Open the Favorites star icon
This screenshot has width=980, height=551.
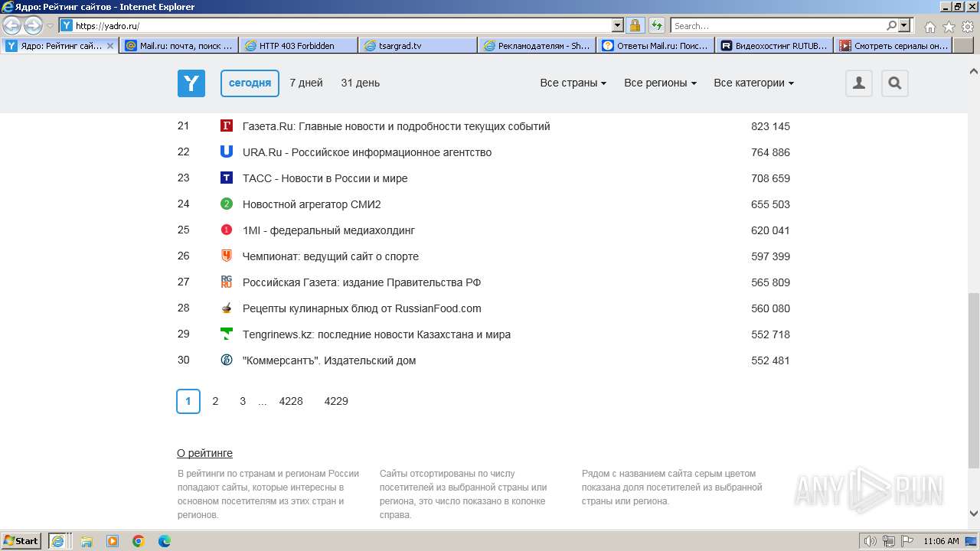click(949, 27)
